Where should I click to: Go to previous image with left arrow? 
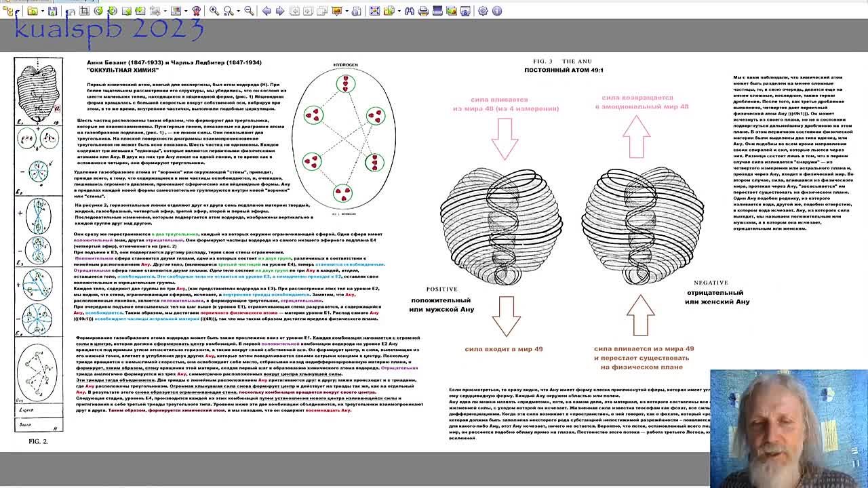(x=266, y=11)
